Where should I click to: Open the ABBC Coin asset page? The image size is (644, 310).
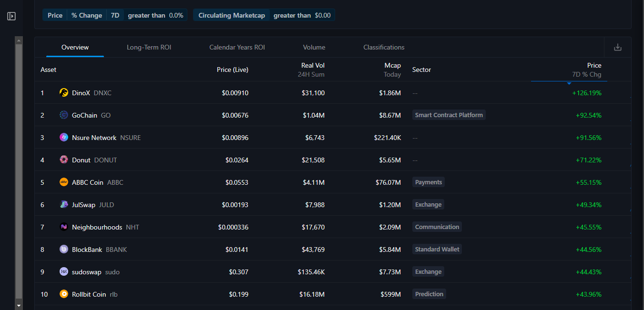pyautogui.click(x=88, y=182)
